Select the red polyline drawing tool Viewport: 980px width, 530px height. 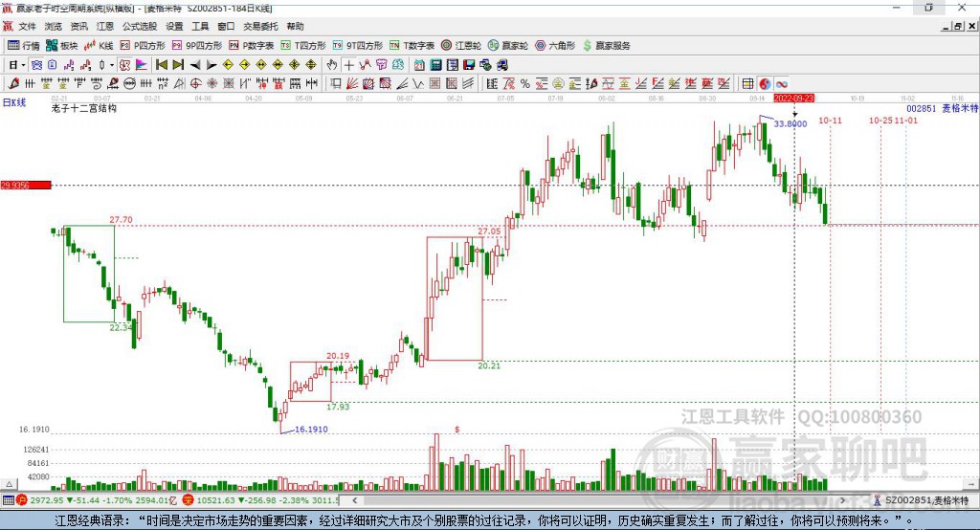pyautogui.click(x=365, y=65)
